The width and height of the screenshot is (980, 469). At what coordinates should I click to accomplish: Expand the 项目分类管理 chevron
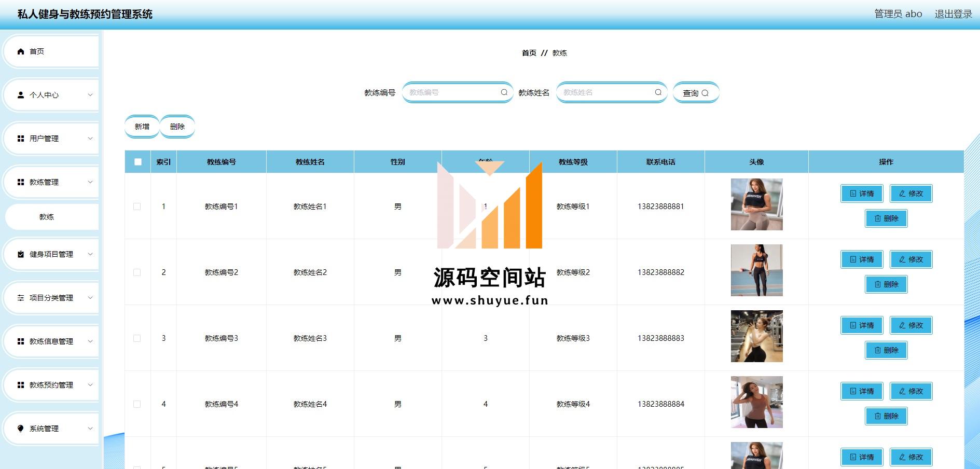(x=90, y=298)
